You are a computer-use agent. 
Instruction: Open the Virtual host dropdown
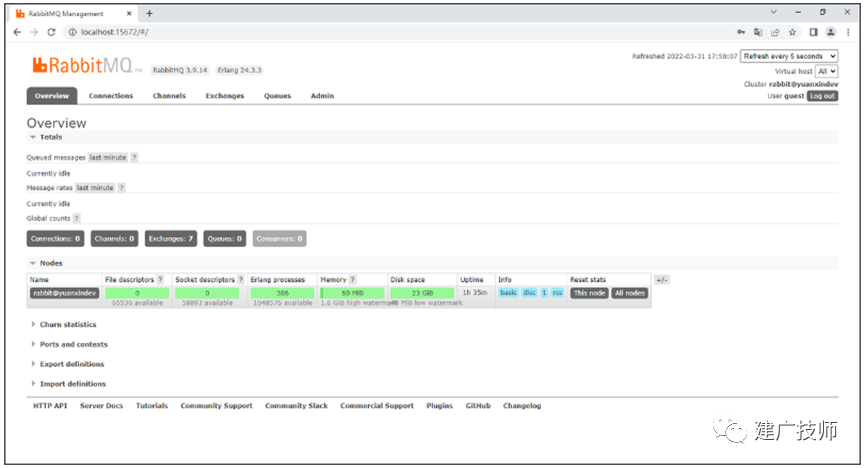[x=826, y=71]
